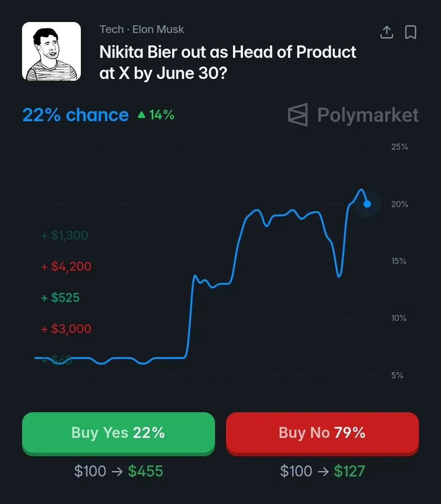Select the chart's current price dot
The width and height of the screenshot is (441, 504).
pos(367,204)
